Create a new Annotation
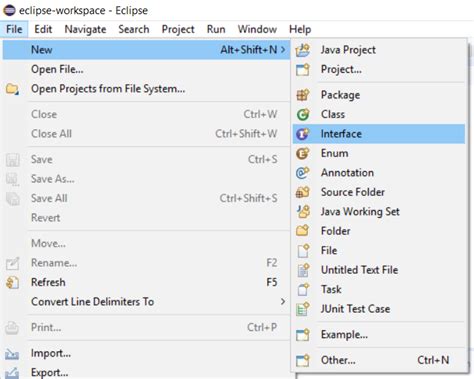 click(x=379, y=173)
